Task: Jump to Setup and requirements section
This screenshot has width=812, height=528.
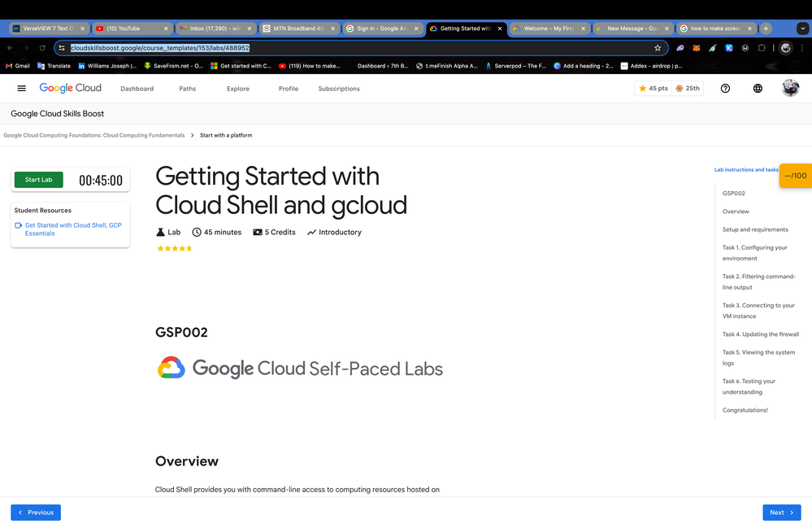Action: tap(755, 229)
